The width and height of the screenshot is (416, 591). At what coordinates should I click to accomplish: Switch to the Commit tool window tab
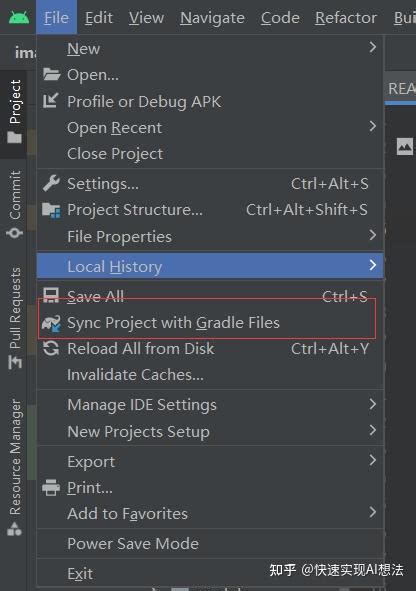coord(15,204)
